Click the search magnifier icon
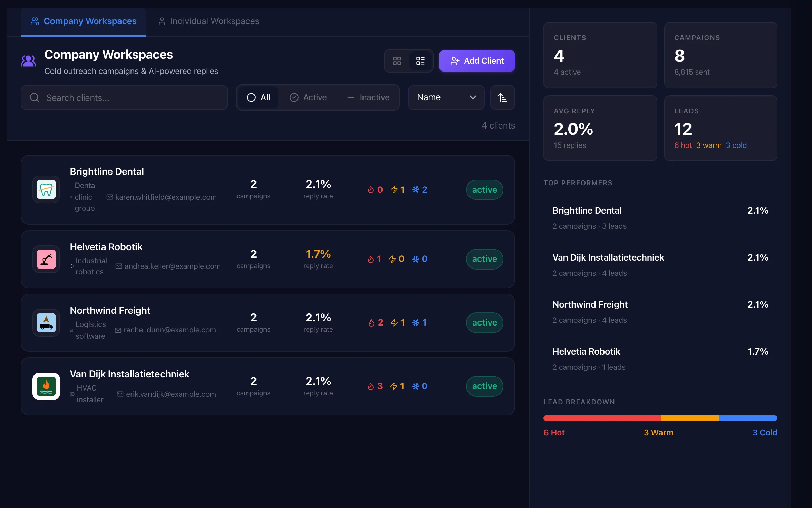Image resolution: width=812 pixels, height=508 pixels. click(x=35, y=97)
